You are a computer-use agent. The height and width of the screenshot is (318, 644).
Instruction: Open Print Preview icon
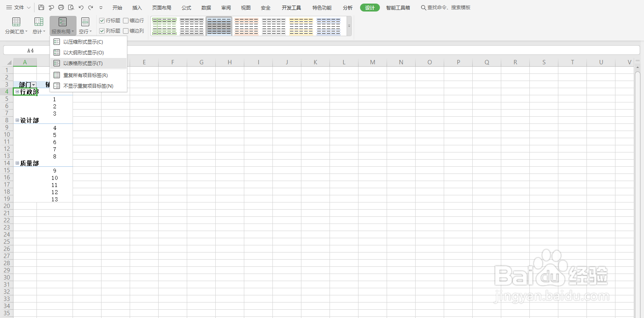[71, 8]
